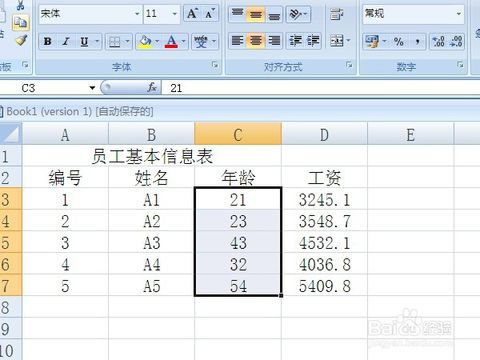This screenshot has height=360, width=480.
Task: Decrease font size with small A
Action: 210,14
